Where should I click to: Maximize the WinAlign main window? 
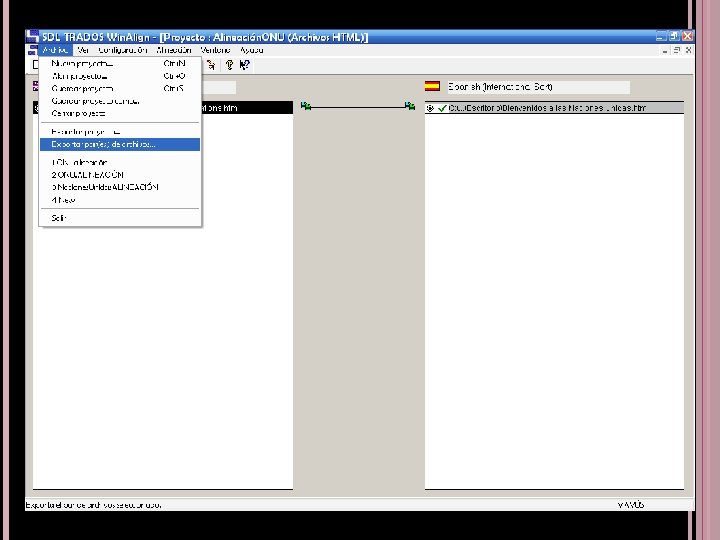(x=674, y=36)
